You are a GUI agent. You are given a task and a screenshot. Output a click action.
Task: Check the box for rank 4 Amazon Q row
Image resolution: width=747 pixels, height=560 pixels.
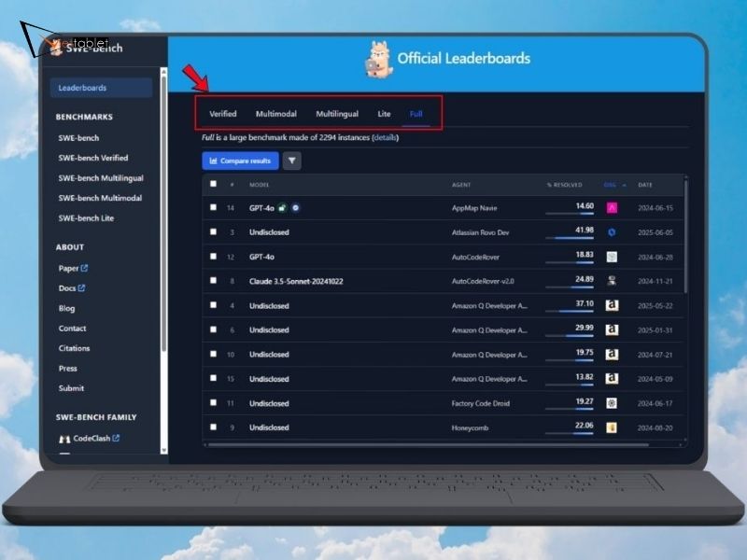pyautogui.click(x=213, y=305)
